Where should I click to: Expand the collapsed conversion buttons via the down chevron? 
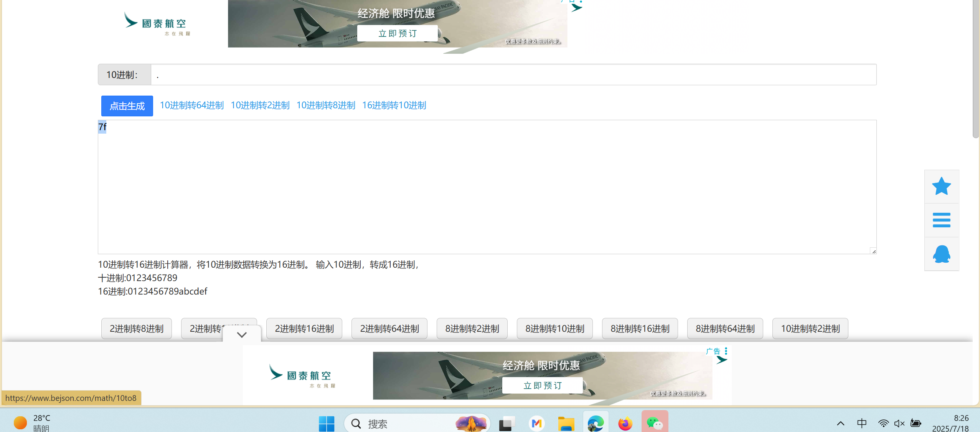[x=241, y=334]
